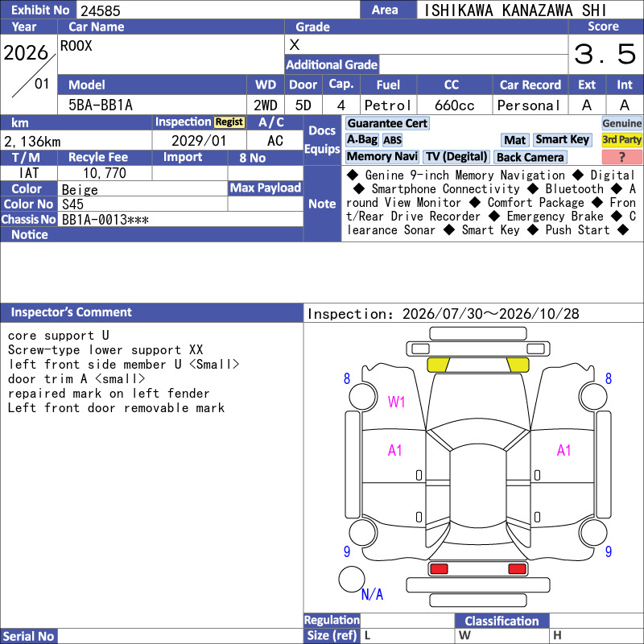This screenshot has width=644, height=644.
Task: Click the W1 damage mark on diagram
Action: point(396,402)
